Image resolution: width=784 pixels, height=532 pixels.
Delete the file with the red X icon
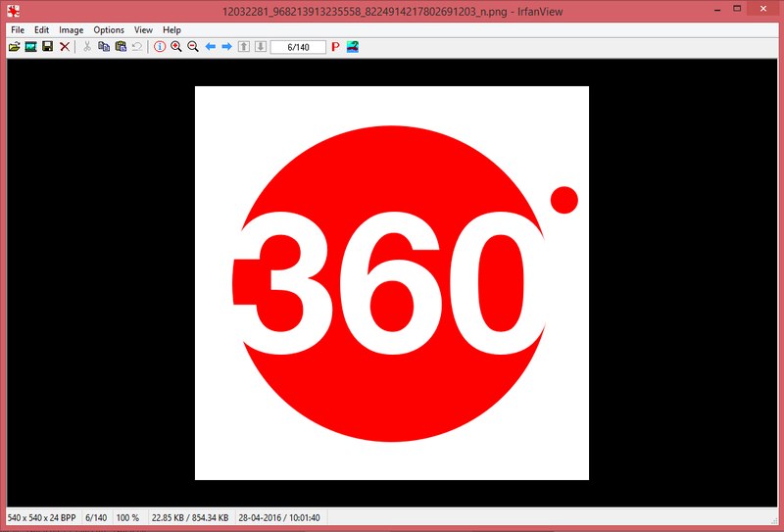(65, 47)
